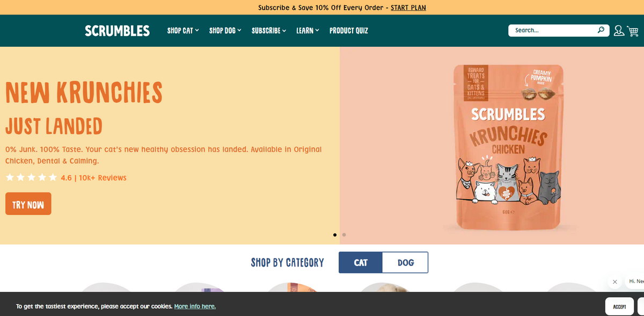Focus the Search input field
The image size is (644, 316).
click(559, 30)
